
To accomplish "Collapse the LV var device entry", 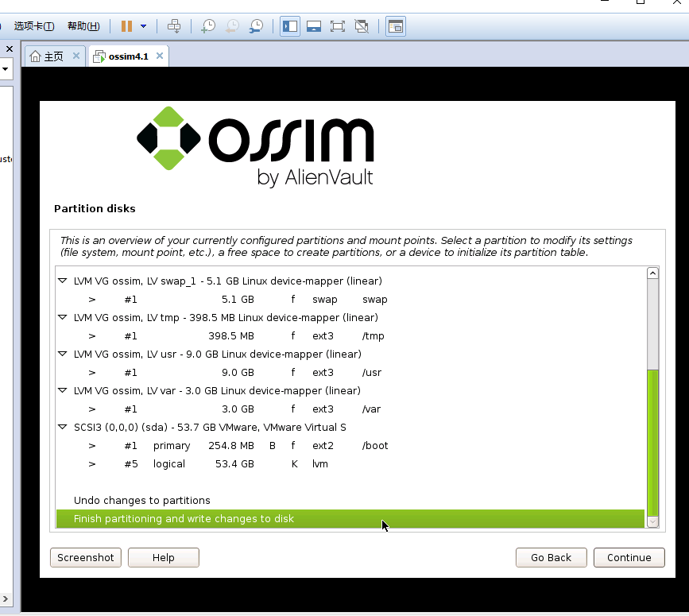I will click(63, 390).
